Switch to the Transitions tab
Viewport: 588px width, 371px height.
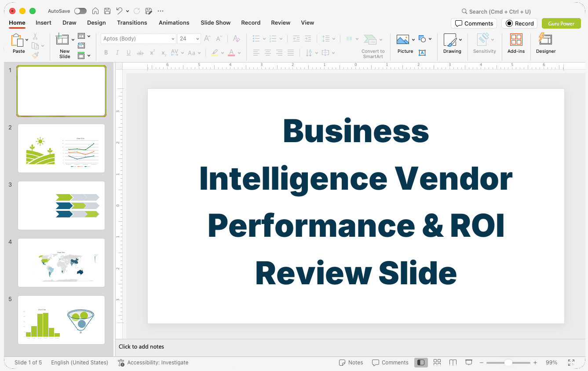pyautogui.click(x=132, y=23)
